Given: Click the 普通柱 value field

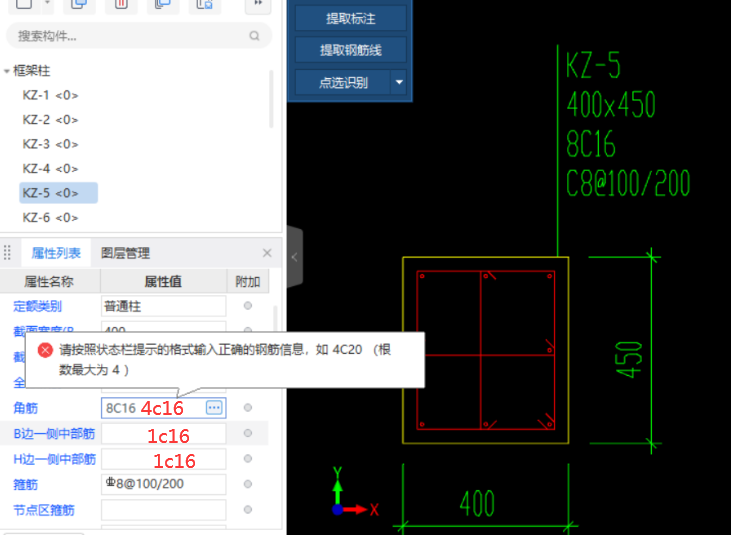Looking at the screenshot, I should [164, 306].
